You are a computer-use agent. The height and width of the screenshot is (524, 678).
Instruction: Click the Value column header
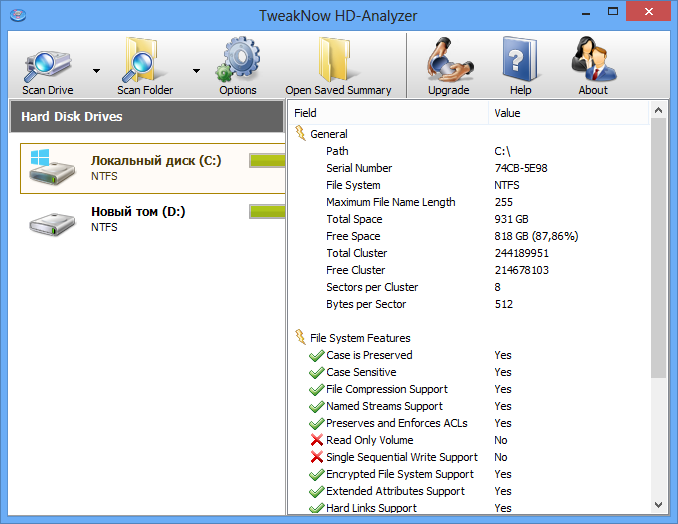pos(569,113)
